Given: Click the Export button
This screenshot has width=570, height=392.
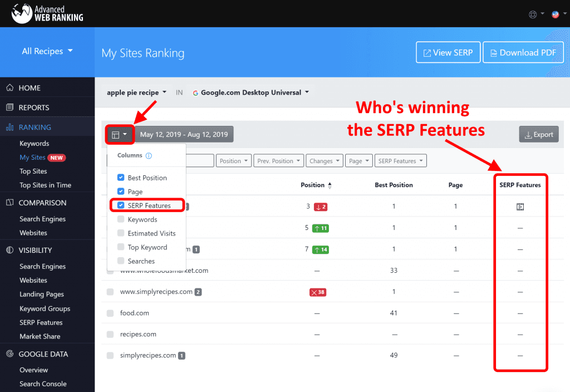Looking at the screenshot, I should point(539,135).
